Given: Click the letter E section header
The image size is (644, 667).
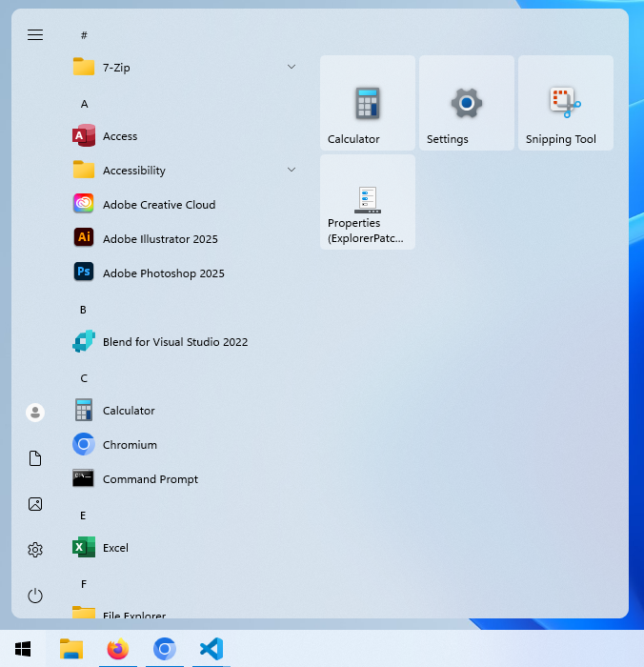Looking at the screenshot, I should pyautogui.click(x=84, y=515).
